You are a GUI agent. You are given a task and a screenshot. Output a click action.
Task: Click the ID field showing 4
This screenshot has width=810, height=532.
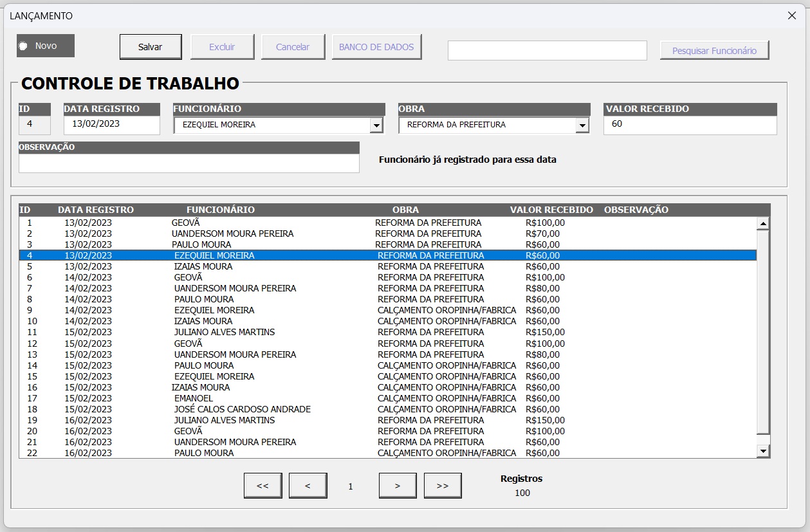coord(34,125)
